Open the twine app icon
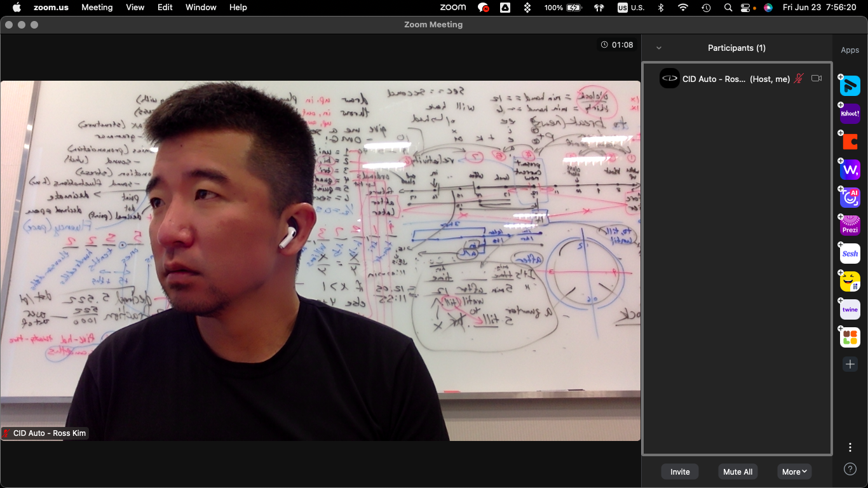This screenshot has width=868, height=488. [850, 309]
